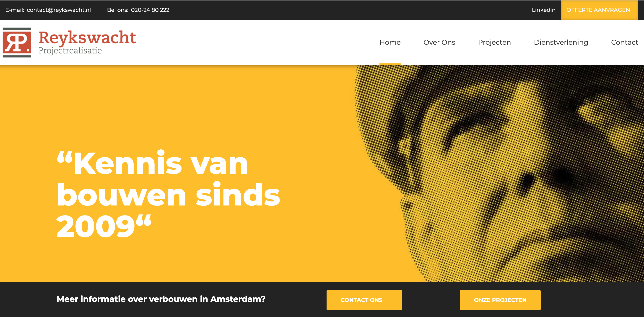Open Dienstverlening in the navigation
The height and width of the screenshot is (317, 644).
coord(561,42)
